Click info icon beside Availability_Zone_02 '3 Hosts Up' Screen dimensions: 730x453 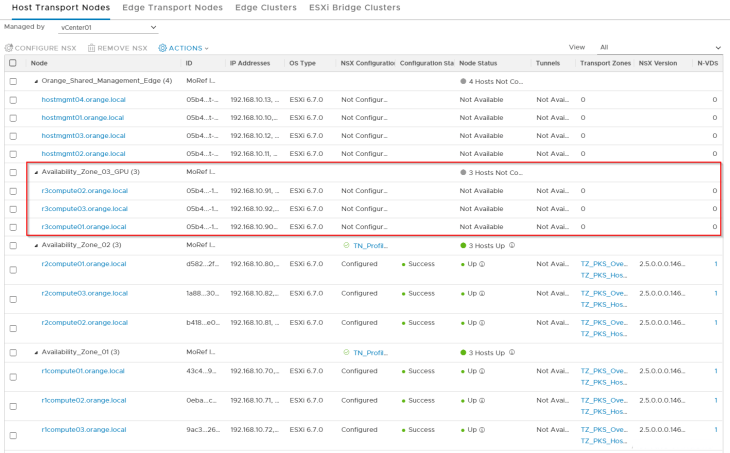tap(512, 245)
